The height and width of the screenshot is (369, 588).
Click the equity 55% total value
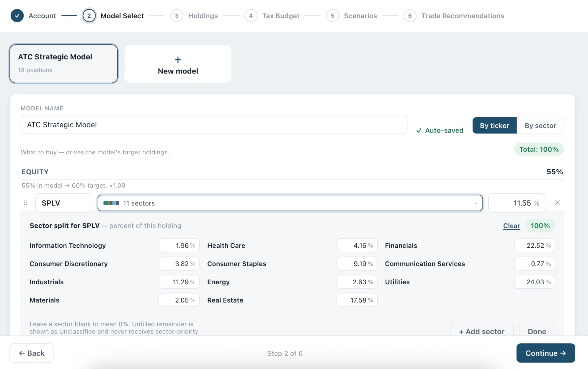tap(554, 172)
